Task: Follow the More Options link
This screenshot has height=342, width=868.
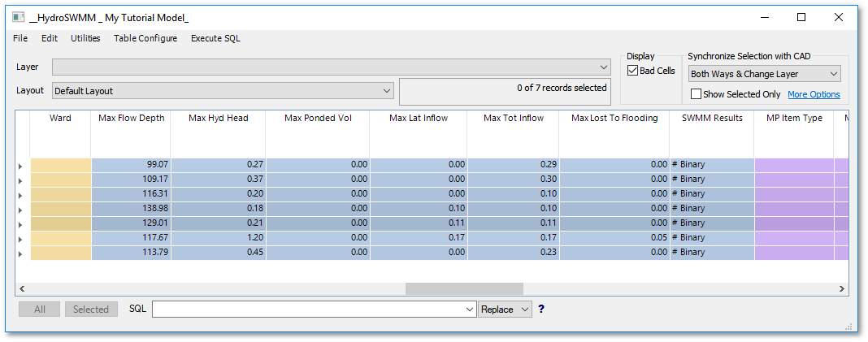Action: (x=814, y=94)
